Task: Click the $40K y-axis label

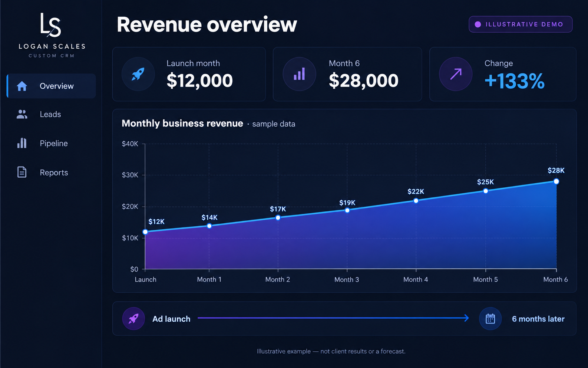Action: pos(130,144)
